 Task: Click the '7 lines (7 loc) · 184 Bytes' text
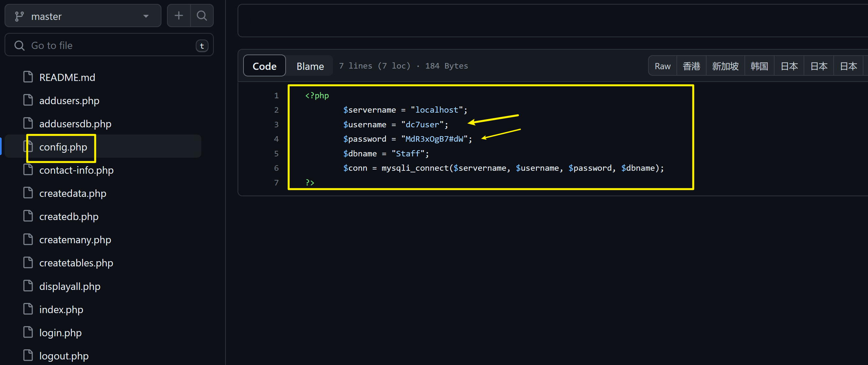(x=403, y=66)
